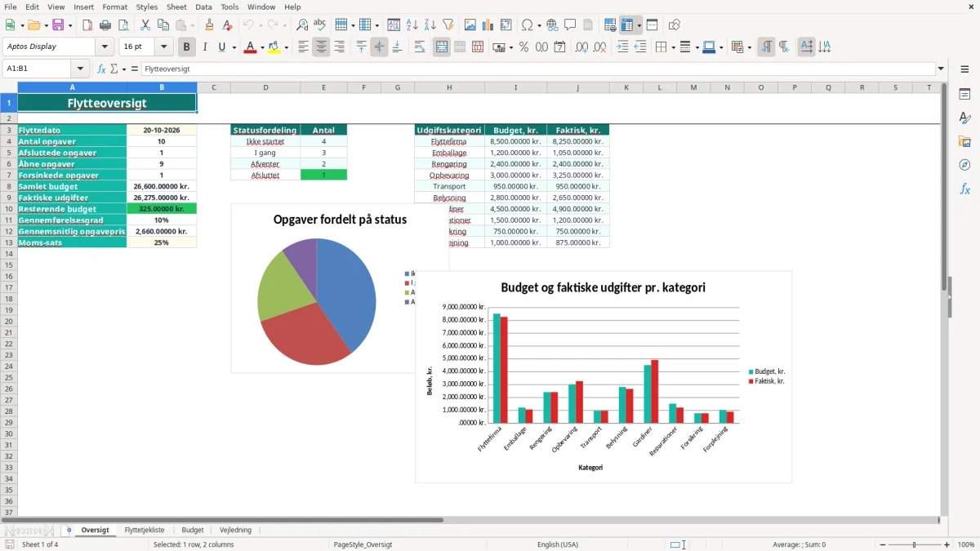Image resolution: width=980 pixels, height=551 pixels.
Task: Open the sidebar Properties panel icon
Action: click(x=964, y=95)
